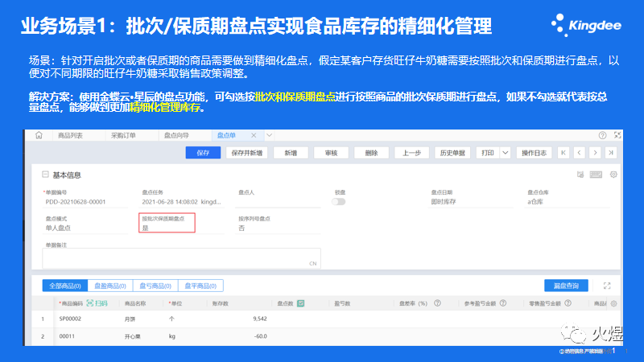Go to next record arrow
The height and width of the screenshot is (362, 644).
(595, 153)
